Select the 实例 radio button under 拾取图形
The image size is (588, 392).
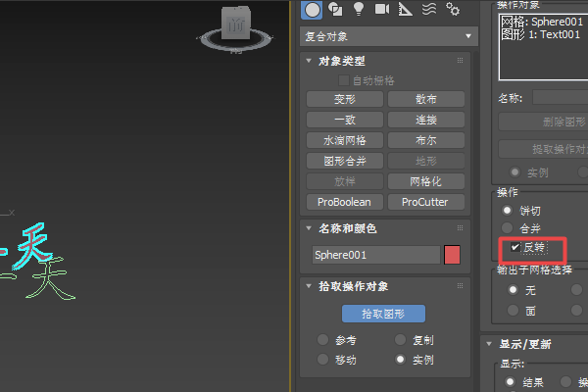coord(400,360)
